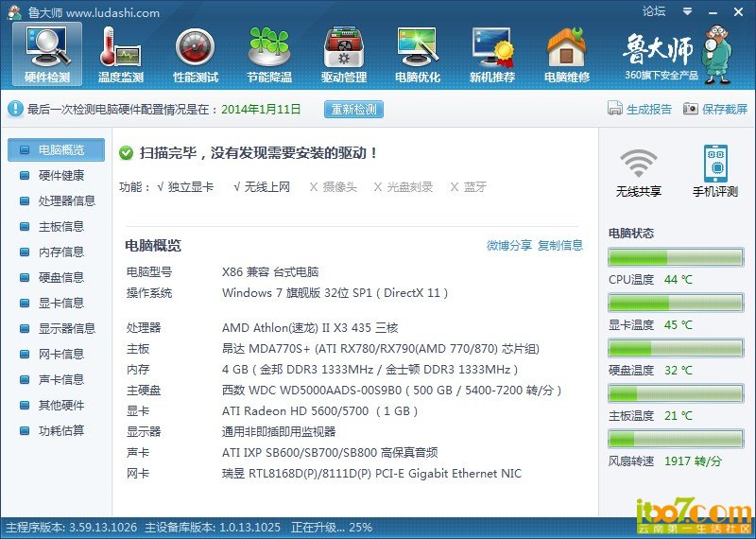This screenshot has height=539, width=756.
Task: Click the 主设备库版本 1.0.13.1025 status text
Action: [214, 528]
